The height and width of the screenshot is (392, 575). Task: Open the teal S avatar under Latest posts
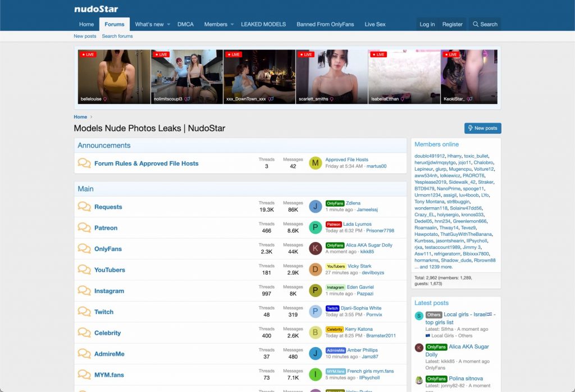419,316
